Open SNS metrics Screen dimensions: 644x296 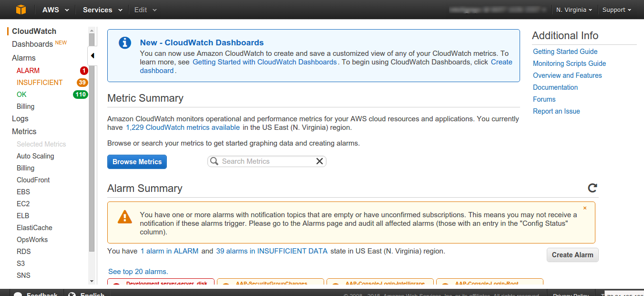[x=23, y=275]
